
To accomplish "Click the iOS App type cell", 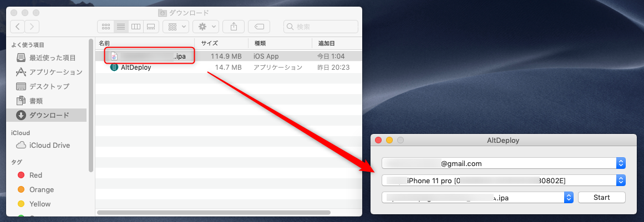I will (x=266, y=56).
